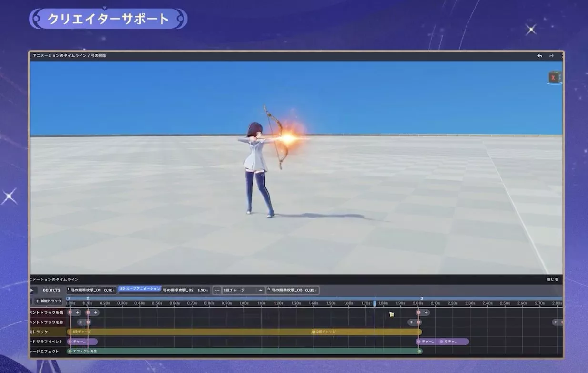Image resolution: width=588 pixels, height=373 pixels.
Task: Click the plus icon before 2.00s on the event end track
Action: (x=411, y=322)
